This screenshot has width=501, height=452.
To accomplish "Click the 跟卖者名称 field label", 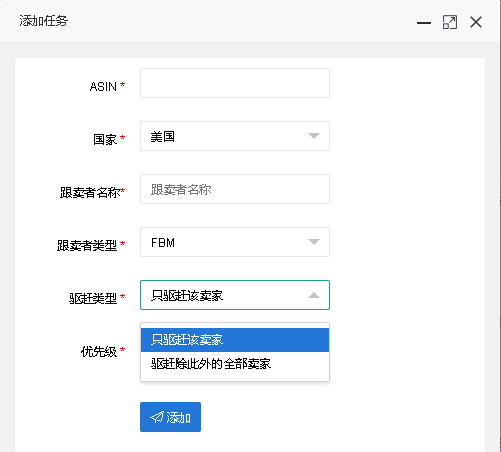I will point(90,192).
